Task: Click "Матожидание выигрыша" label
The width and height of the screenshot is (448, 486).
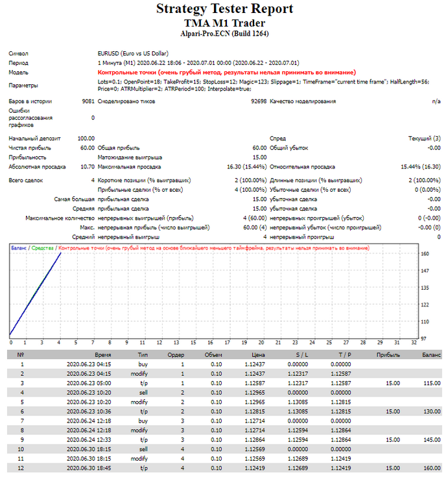Action: 130,157
